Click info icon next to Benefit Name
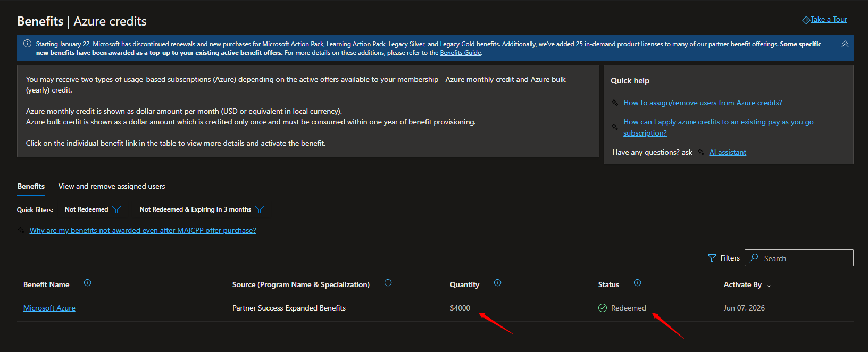The width and height of the screenshot is (868, 352). point(88,283)
